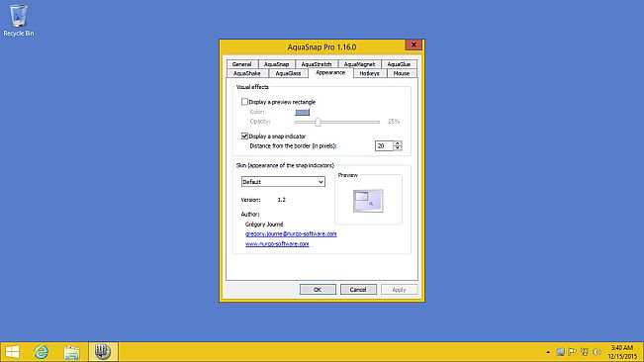The image size is (644, 362).
Task: Select AquaSnap taskbar button
Action: [x=103, y=352]
